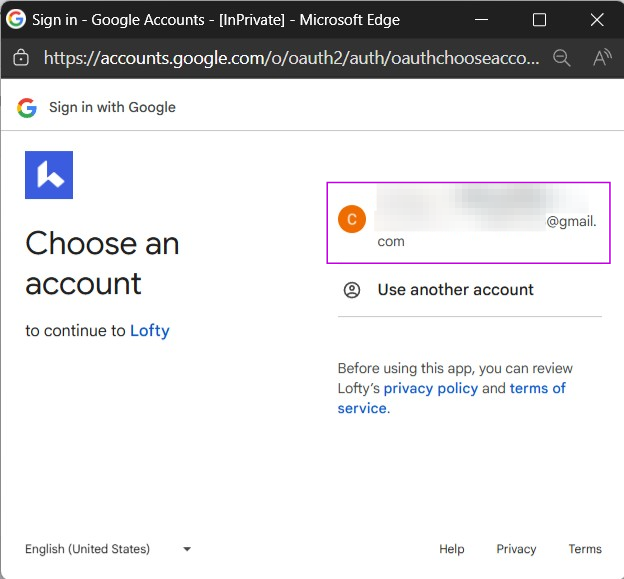
Task: Open the Terms footer link
Action: point(585,549)
